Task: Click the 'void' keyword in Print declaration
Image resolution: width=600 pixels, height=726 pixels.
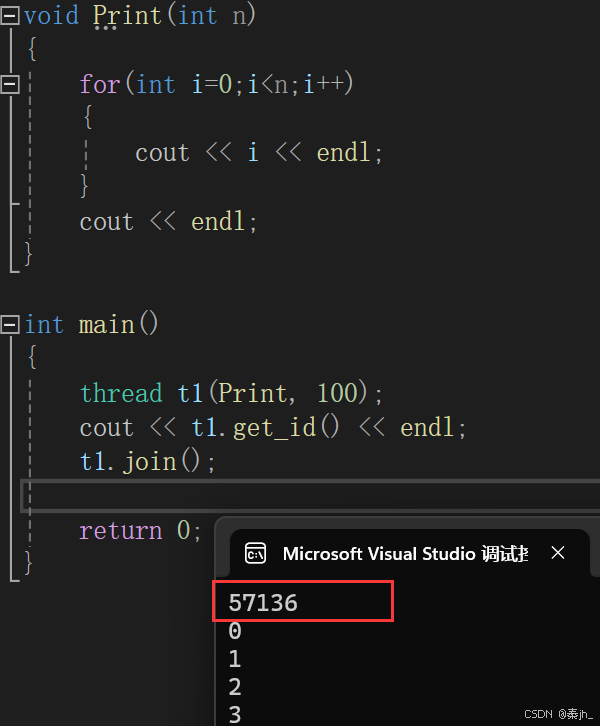Action: [51, 15]
